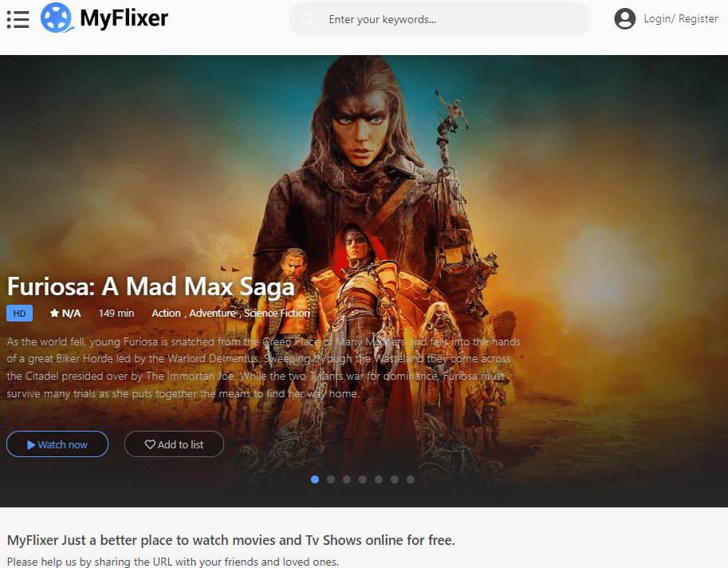Open the Furiosa: A Mad Max Saga title
Viewport: 728px width, 568px height.
(x=151, y=286)
